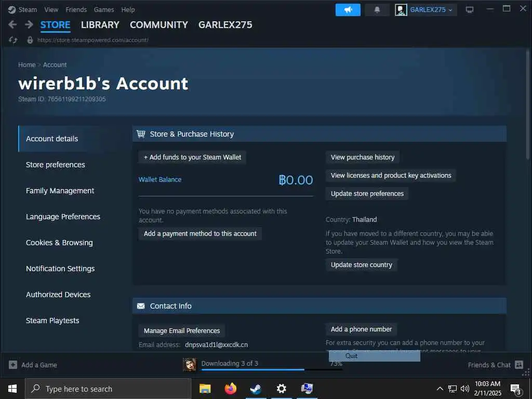
Task: Click the Downloading 3 of 3 status
Action: [230, 363]
